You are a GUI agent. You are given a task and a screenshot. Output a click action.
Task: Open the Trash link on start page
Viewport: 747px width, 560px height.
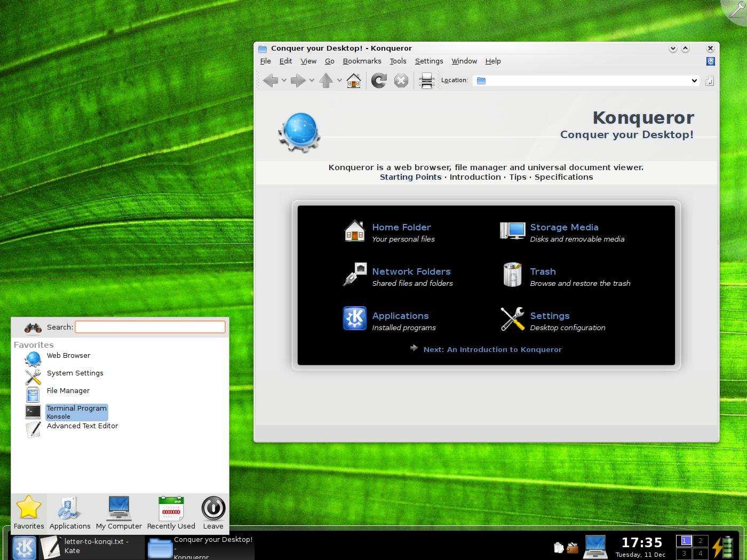click(543, 271)
